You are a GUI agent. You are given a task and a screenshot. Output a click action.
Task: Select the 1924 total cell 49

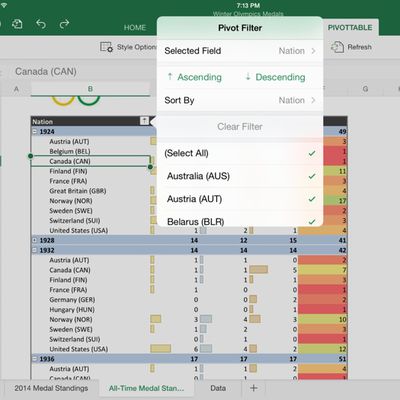(342, 131)
